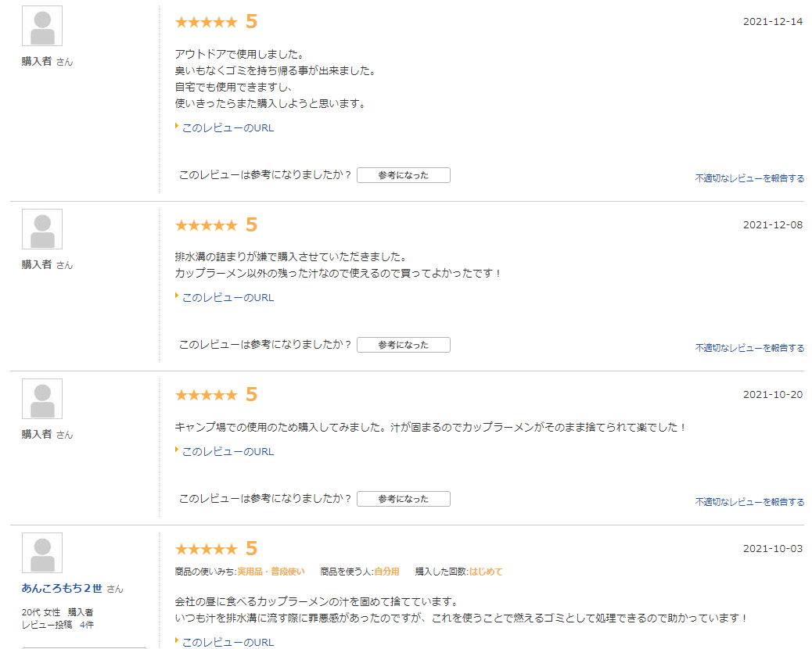The image size is (812, 649).
Task: Mark the campsite review as 参考になった
Action: point(403,499)
